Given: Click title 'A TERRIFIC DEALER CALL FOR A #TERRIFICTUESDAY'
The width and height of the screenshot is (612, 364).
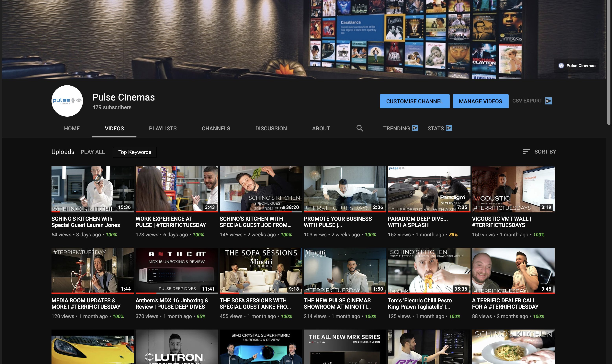Looking at the screenshot, I should coord(505,303).
